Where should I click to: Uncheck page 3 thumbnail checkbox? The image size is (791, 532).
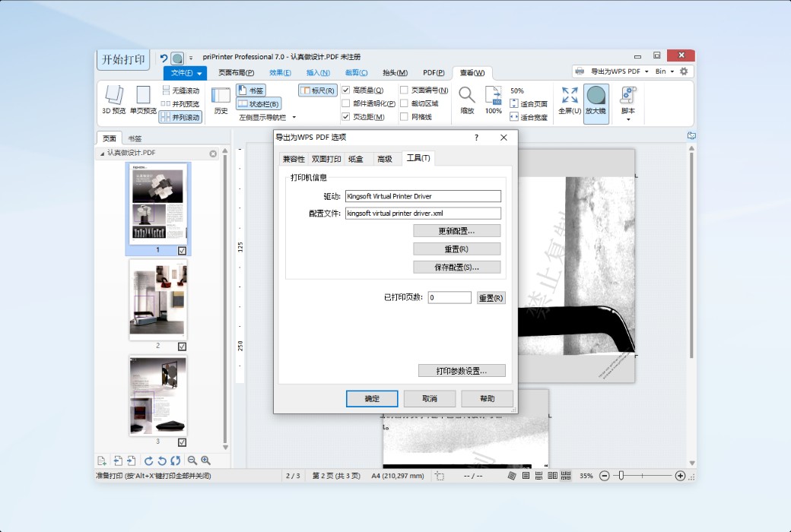coord(182,442)
